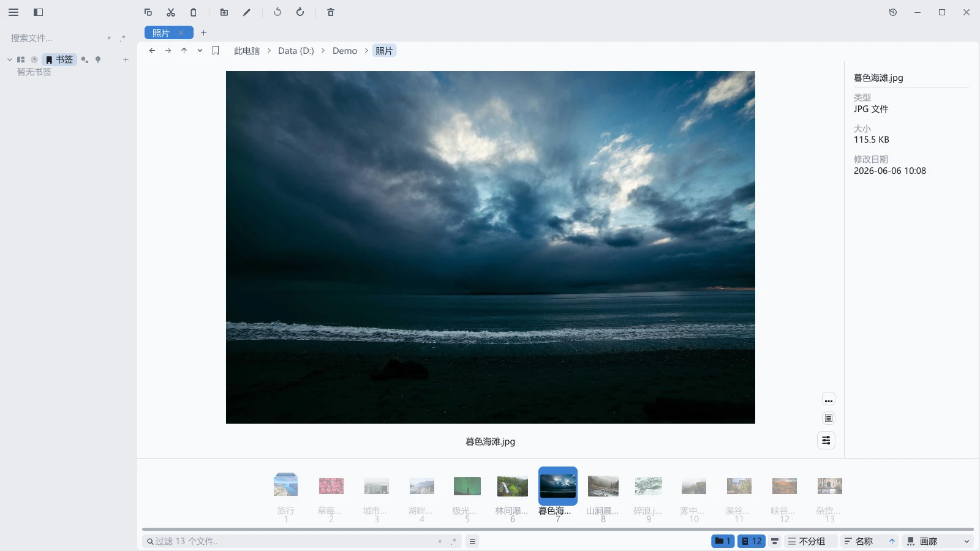This screenshot has width=980, height=551.
Task: Click 此电脑 in the breadcrumb
Action: point(247,51)
